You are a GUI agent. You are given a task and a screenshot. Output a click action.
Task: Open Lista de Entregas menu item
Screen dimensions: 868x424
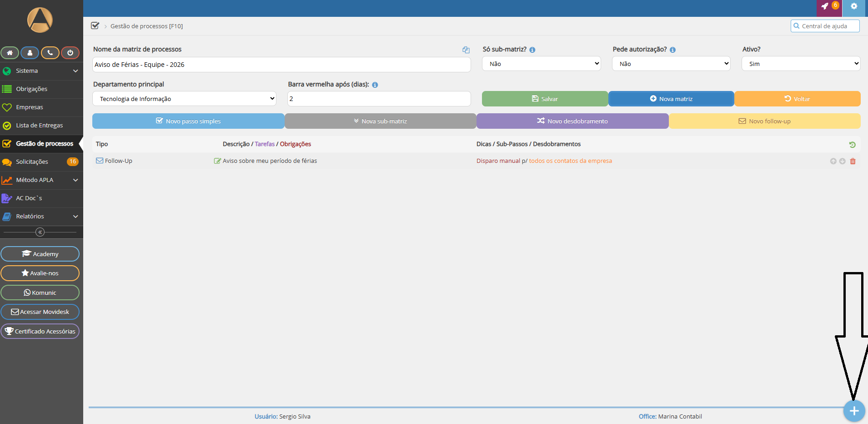point(40,126)
